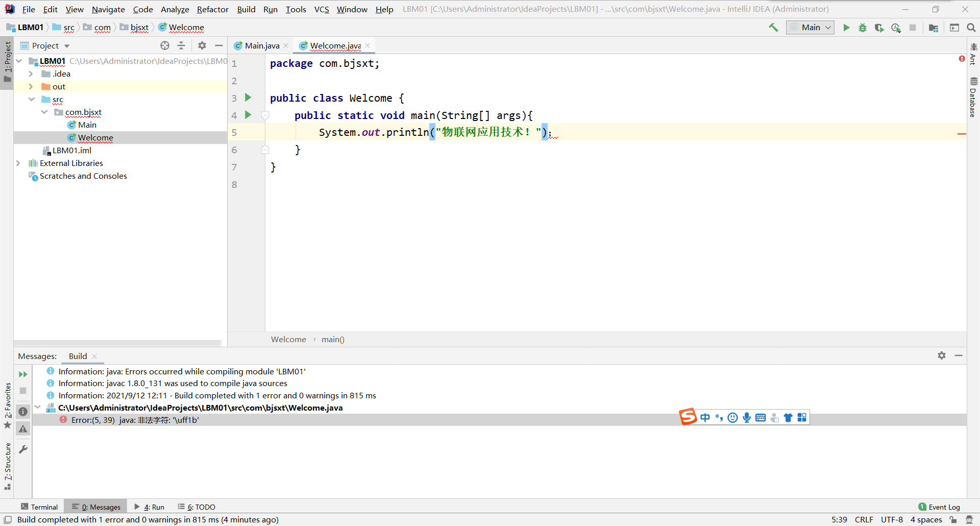980x526 pixels.
Task: Open the Refactor menu
Action: tap(213, 9)
